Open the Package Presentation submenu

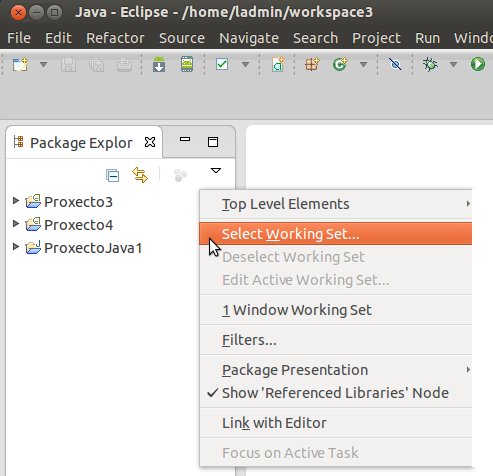[x=336, y=370]
